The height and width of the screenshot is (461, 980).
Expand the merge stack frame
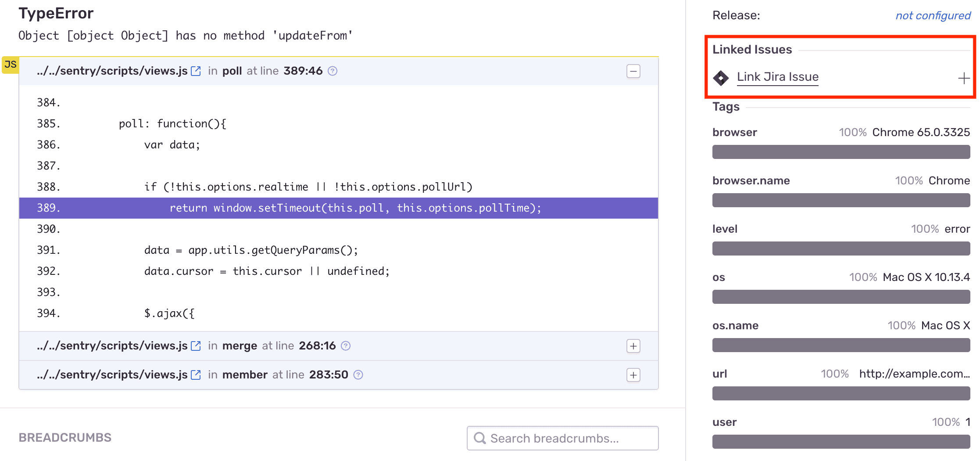tap(633, 346)
